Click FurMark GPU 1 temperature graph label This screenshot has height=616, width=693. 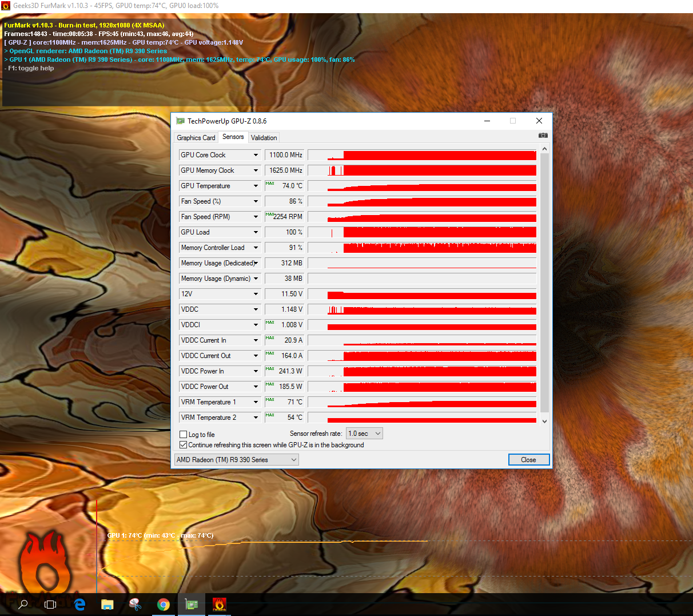160,535
